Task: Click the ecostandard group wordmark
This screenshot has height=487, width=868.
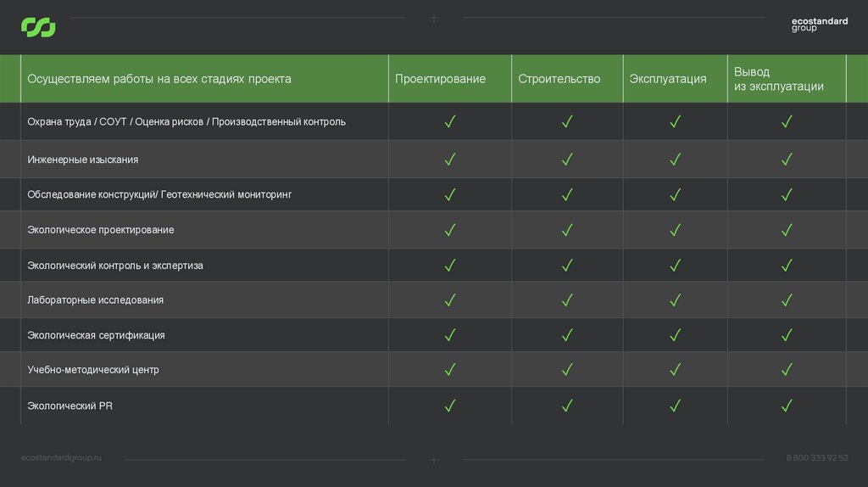Action: point(819,25)
